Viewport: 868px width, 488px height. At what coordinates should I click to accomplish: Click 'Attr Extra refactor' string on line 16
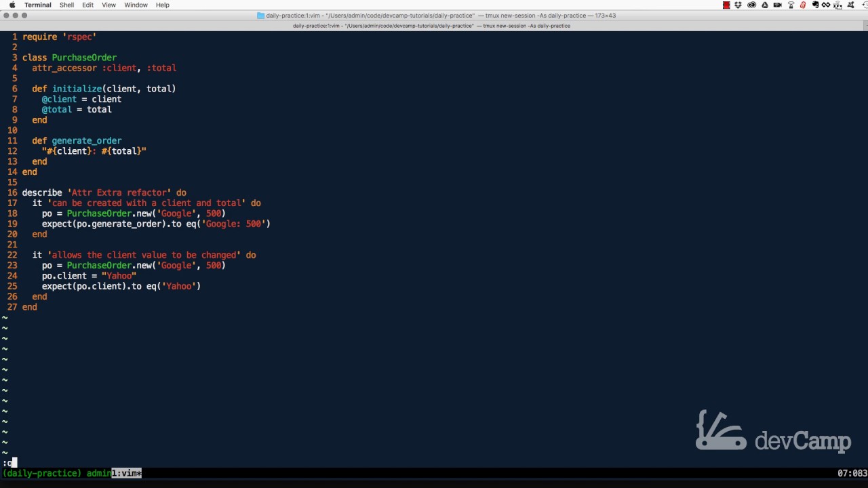pyautogui.click(x=119, y=192)
